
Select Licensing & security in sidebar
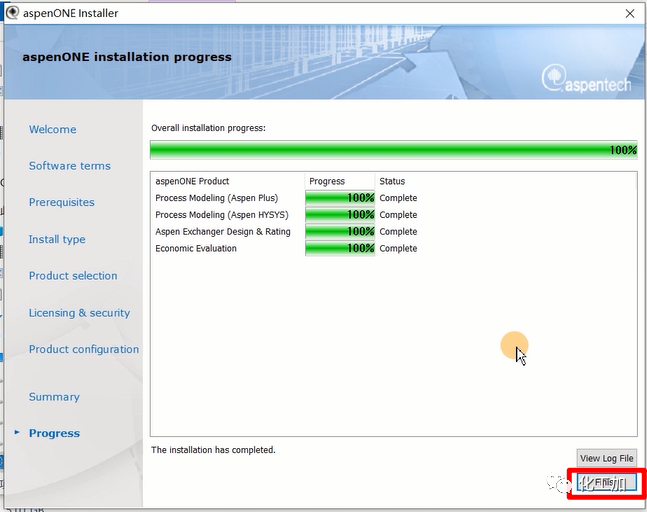[x=79, y=313]
